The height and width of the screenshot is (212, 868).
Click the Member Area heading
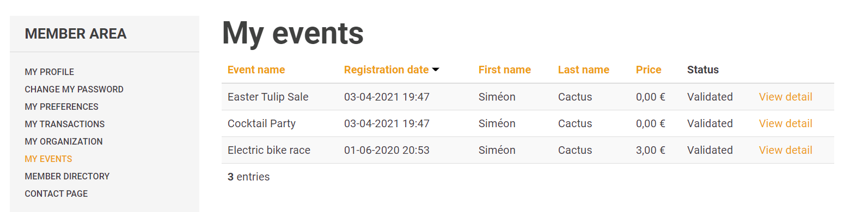click(76, 34)
